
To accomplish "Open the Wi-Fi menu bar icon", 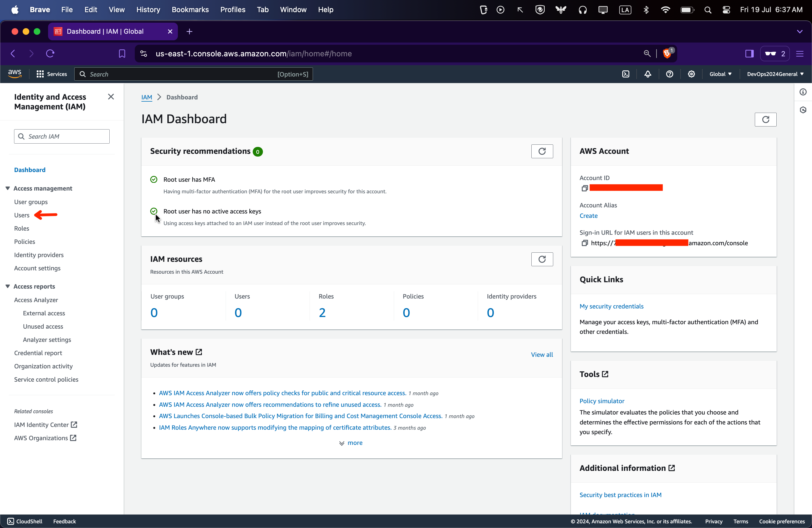I will click(665, 10).
